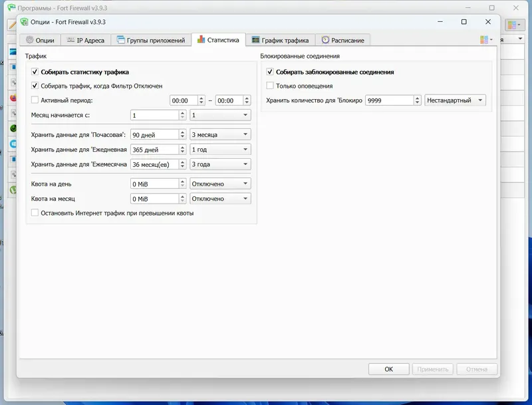Open the column dropdown arrow in Программы window
This screenshot has height=405, width=532.
point(520,39)
